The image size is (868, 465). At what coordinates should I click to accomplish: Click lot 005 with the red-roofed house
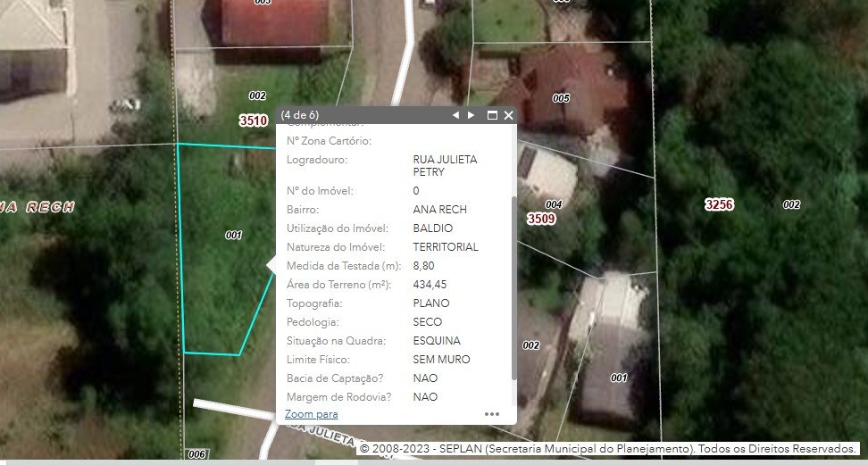pyautogui.click(x=561, y=98)
